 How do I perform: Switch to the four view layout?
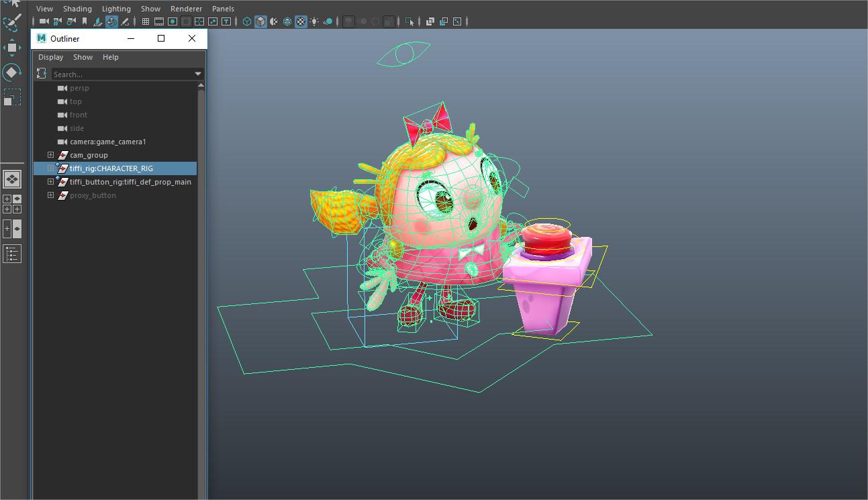(12, 203)
